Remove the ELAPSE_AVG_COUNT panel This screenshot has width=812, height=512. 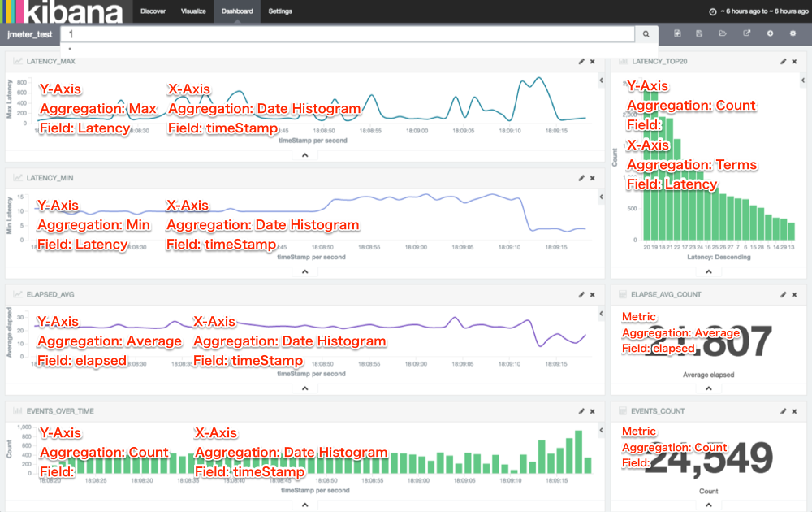pos(794,294)
